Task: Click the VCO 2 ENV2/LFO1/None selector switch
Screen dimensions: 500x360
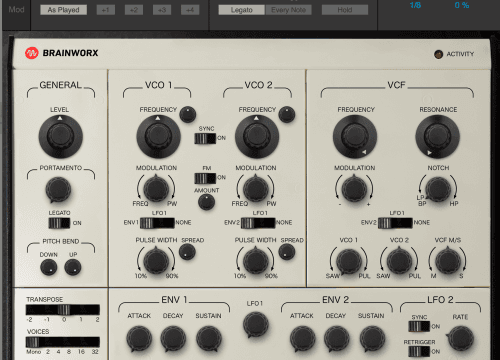Action: [x=258, y=223]
